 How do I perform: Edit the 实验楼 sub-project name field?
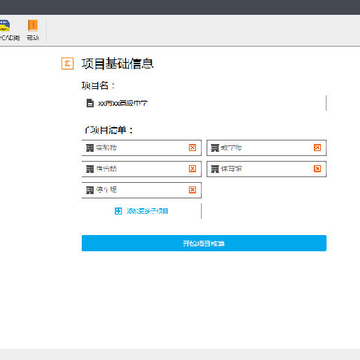[141, 148]
